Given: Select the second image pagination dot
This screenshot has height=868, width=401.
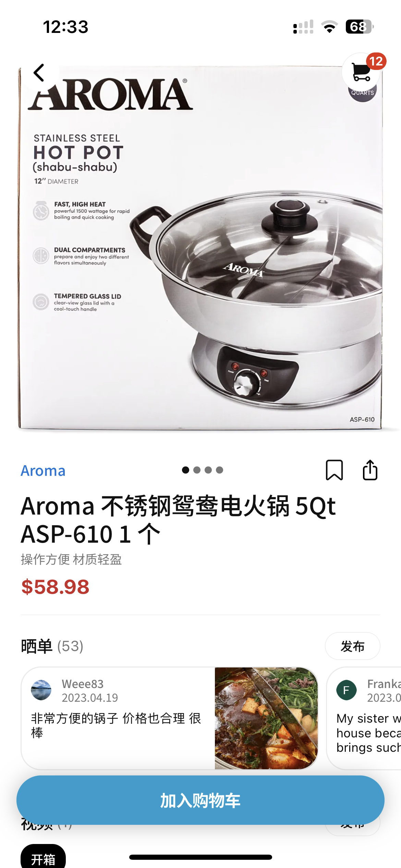Looking at the screenshot, I should [197, 470].
